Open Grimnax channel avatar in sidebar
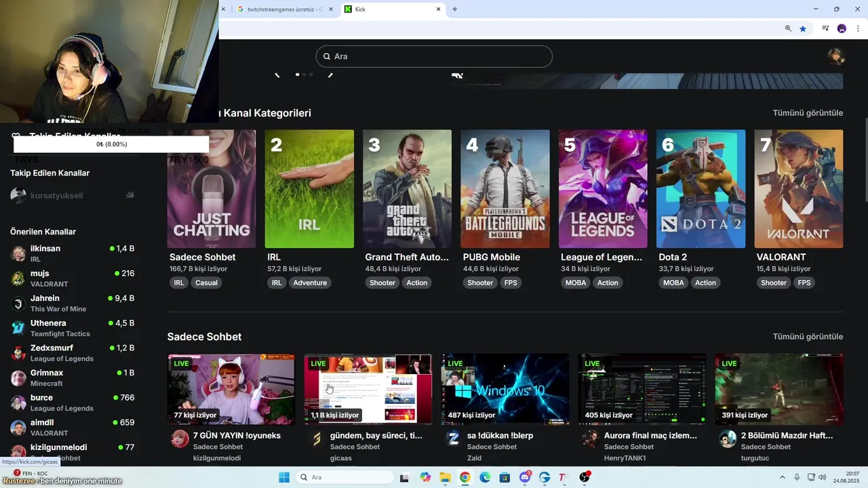This screenshot has height=488, width=868. coord(18,378)
